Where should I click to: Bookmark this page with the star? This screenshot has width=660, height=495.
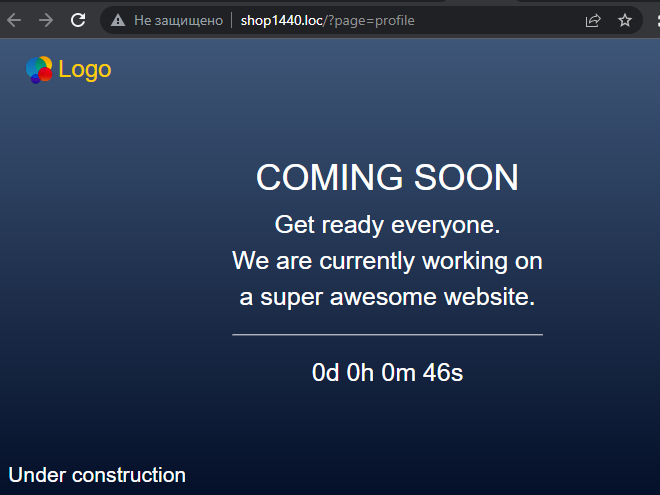(x=625, y=20)
